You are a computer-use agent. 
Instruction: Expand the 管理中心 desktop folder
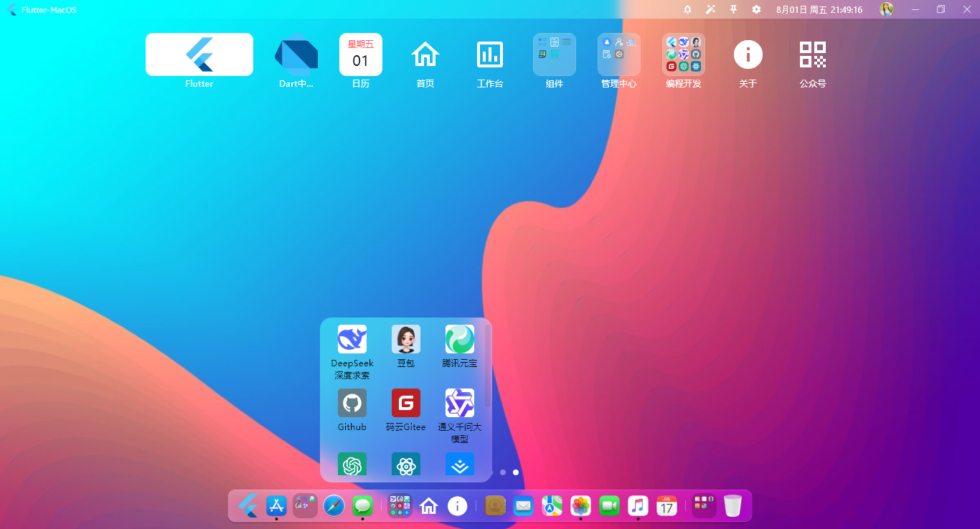[619, 54]
